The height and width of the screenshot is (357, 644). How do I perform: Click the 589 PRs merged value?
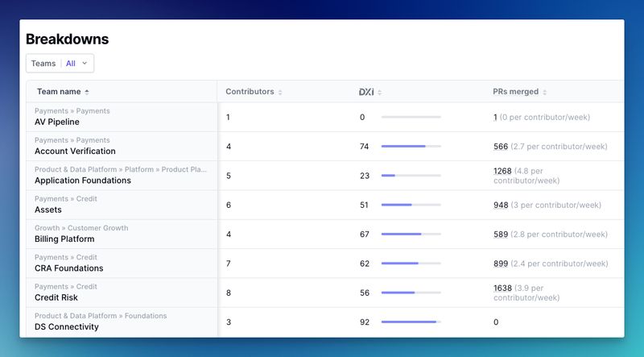[501, 234]
